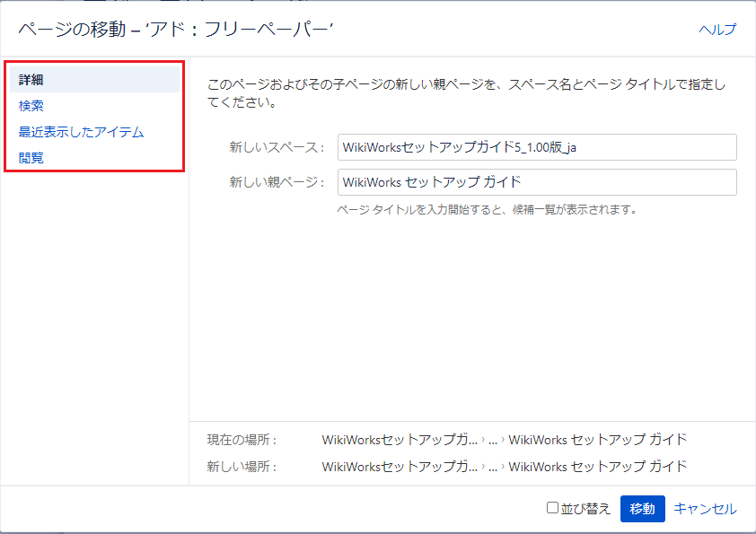Switch to the 検索 tab

(31, 106)
